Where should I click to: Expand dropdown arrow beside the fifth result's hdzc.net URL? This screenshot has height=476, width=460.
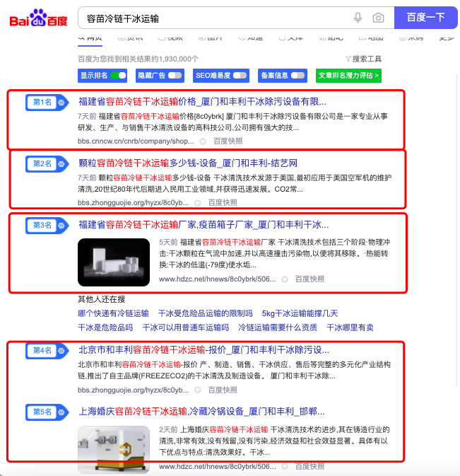285,467
